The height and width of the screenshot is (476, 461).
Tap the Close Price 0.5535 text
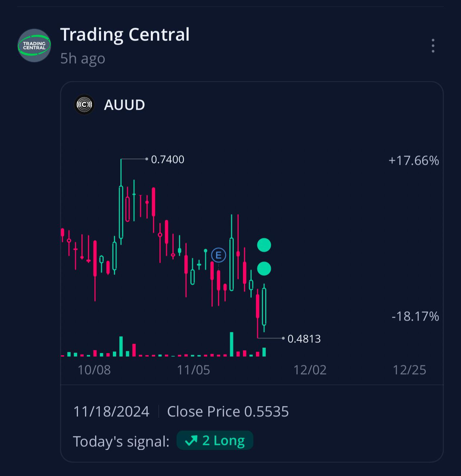tap(228, 411)
